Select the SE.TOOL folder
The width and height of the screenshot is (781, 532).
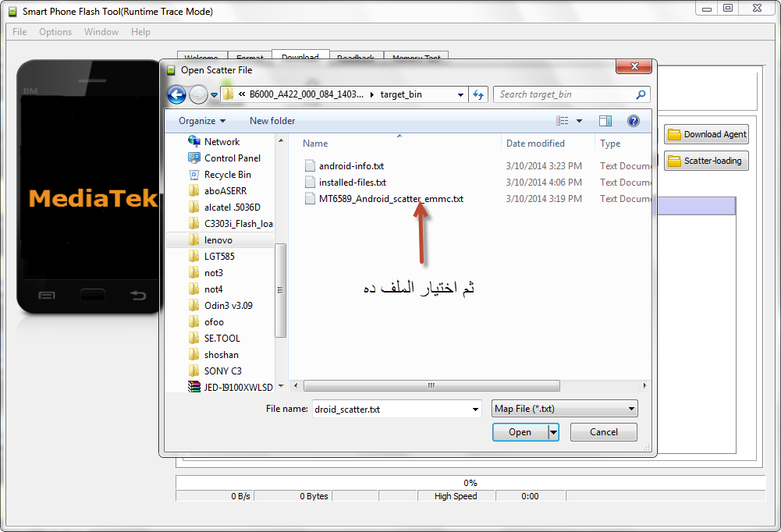click(x=215, y=339)
